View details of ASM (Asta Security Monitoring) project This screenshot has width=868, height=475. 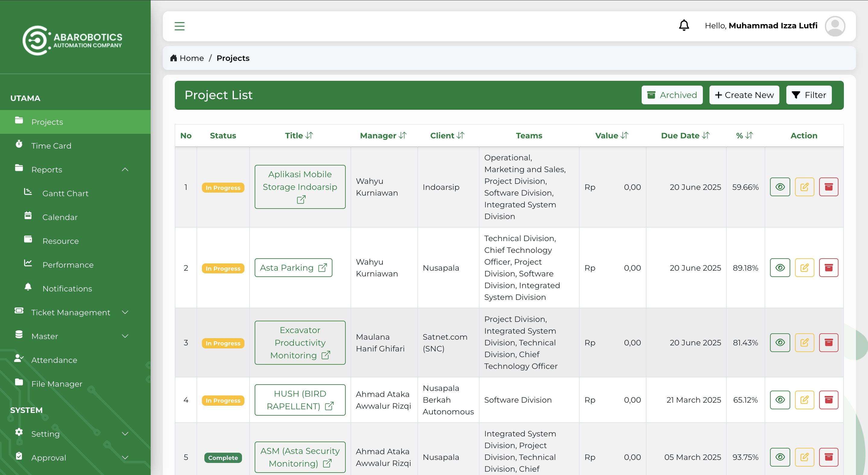780,457
